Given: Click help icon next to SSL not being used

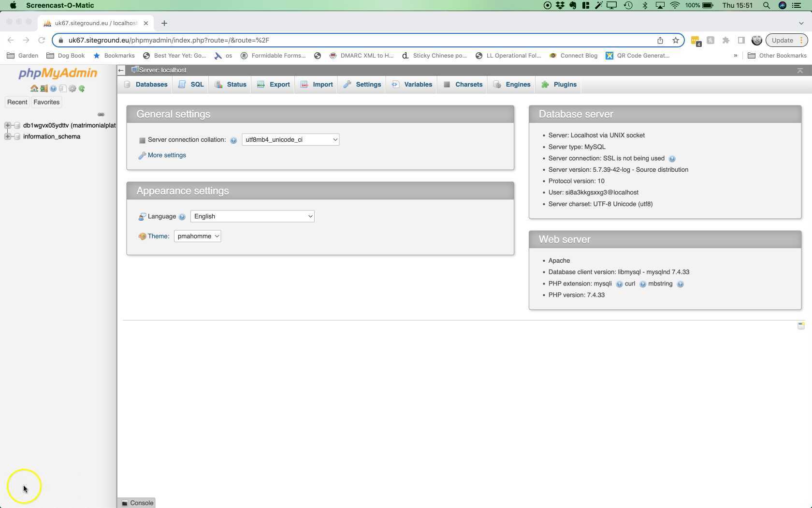Looking at the screenshot, I should (x=672, y=158).
